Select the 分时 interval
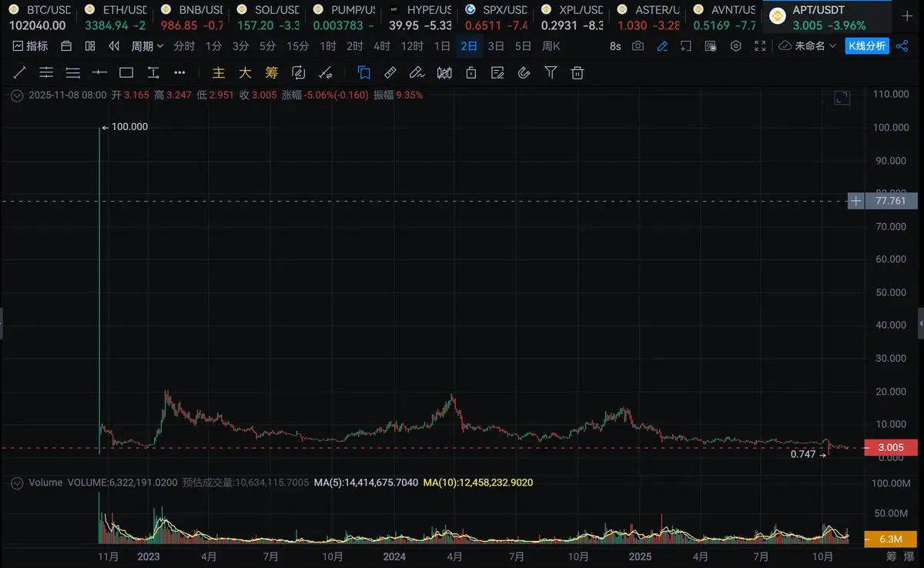Screen dimensions: 924x568 coord(184,46)
